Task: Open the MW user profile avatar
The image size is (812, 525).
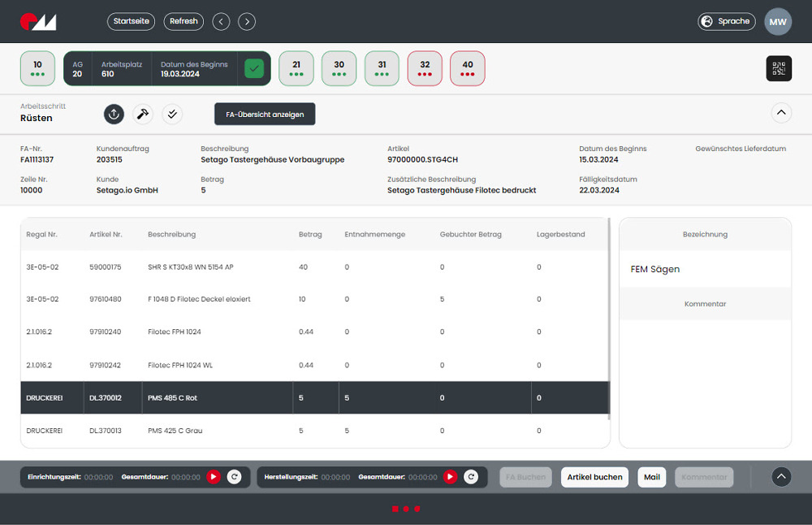Action: tap(777, 22)
